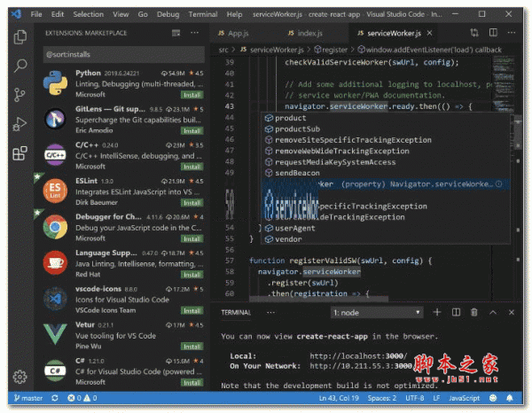Image resolution: width=532 pixels, height=413 pixels.
Task: Click the master branch in status bar
Action: [x=28, y=398]
